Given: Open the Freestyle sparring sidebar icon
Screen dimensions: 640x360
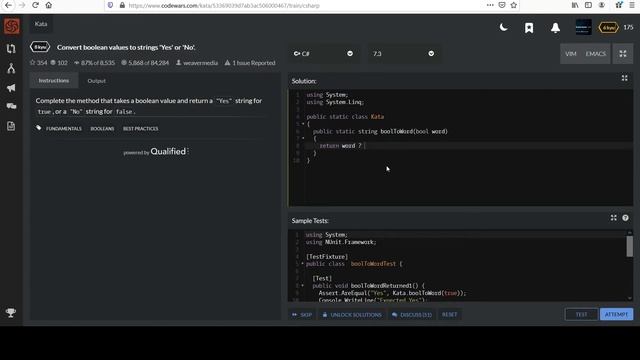Looking at the screenshot, I should point(11,68).
